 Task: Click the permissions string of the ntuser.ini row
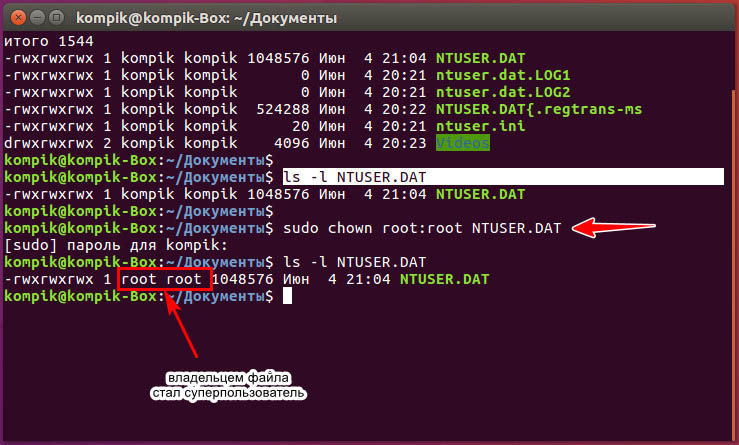[49, 126]
